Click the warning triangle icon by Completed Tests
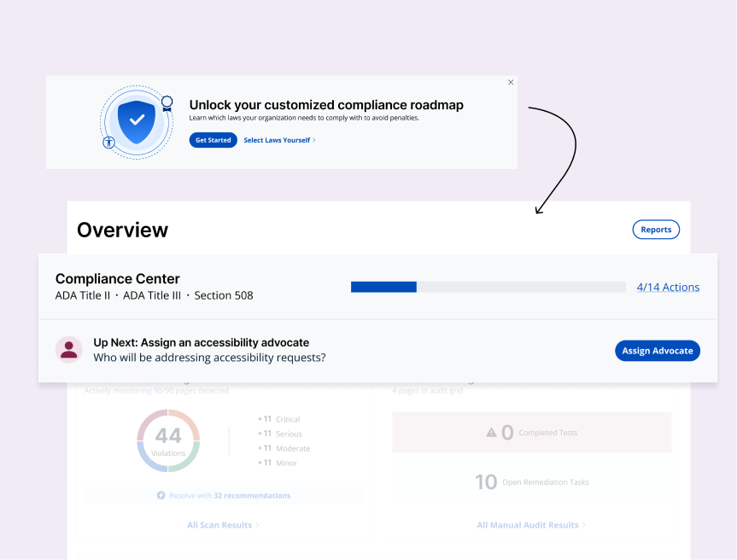 tap(491, 433)
